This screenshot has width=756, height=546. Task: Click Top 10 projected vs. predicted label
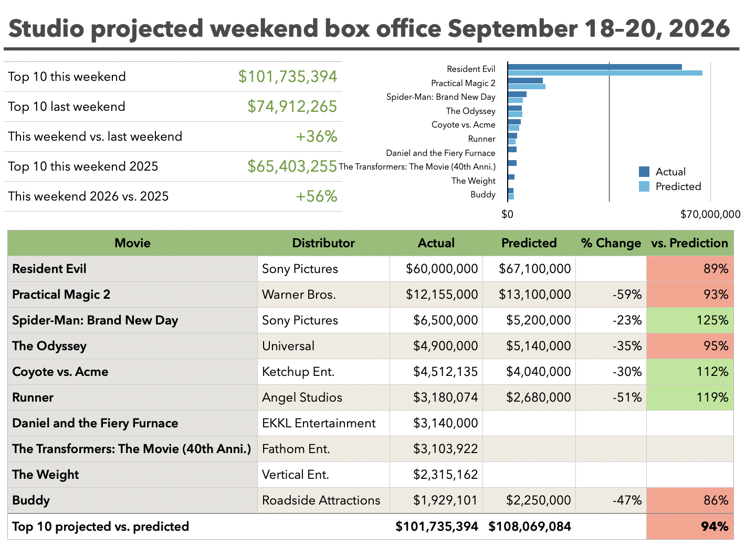(x=100, y=527)
